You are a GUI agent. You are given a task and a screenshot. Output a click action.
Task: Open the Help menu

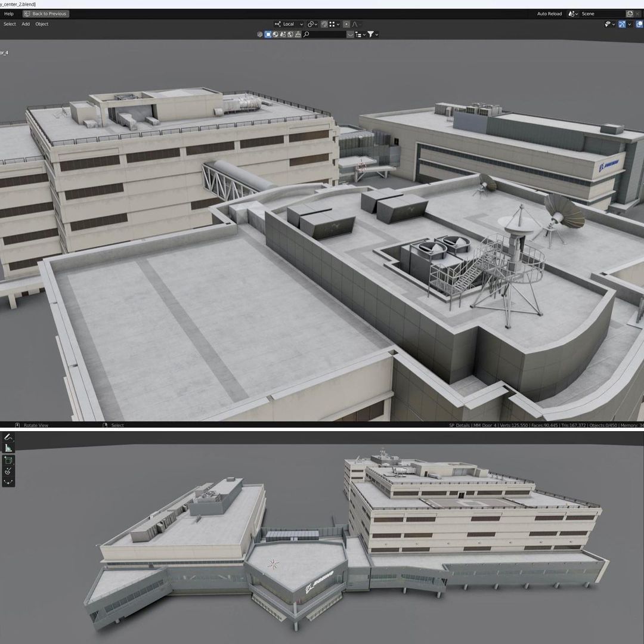[9, 14]
